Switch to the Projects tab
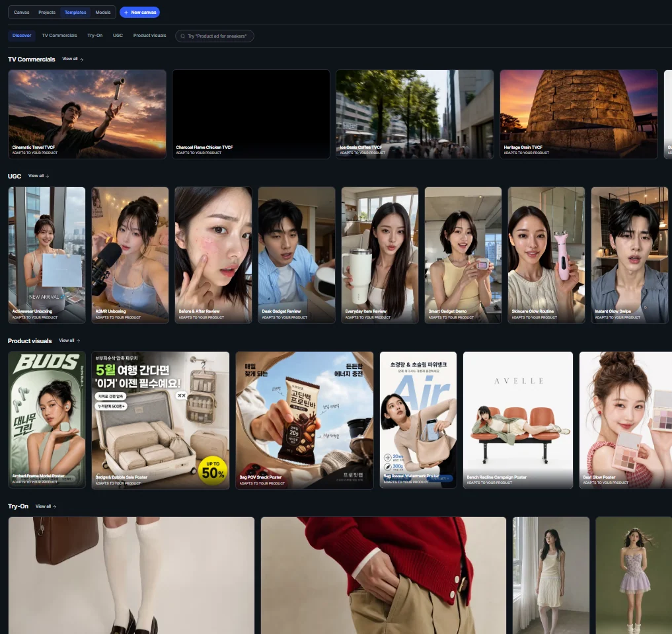 47,13
